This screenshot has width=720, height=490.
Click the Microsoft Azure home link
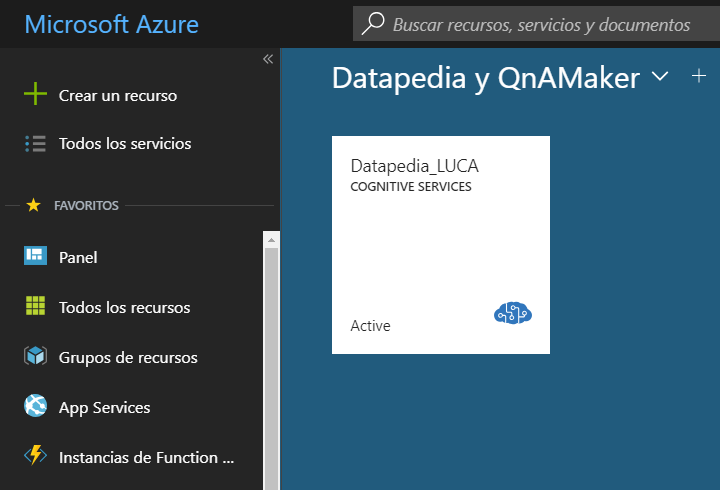(x=111, y=24)
